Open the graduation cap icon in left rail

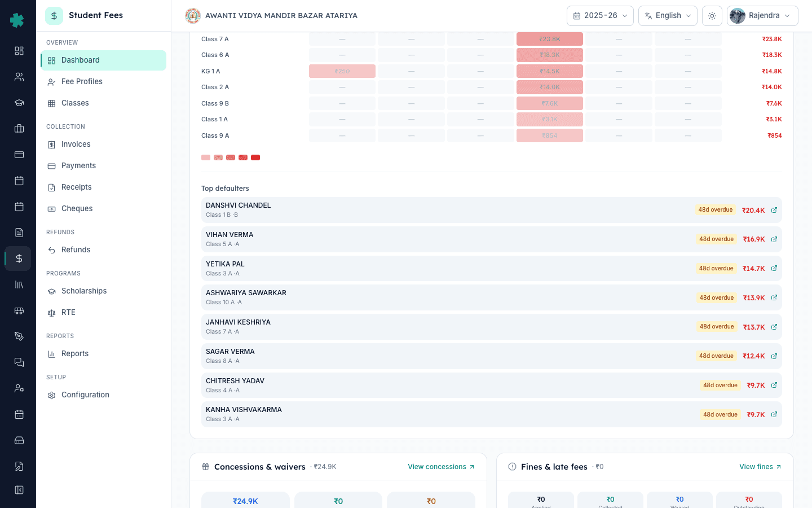[19, 103]
